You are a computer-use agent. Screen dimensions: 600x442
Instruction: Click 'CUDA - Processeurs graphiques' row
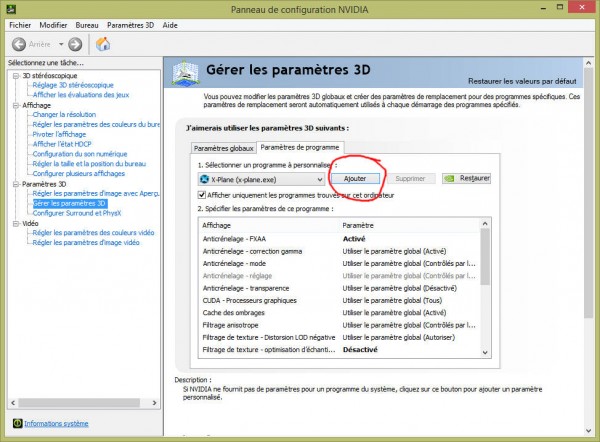coord(339,300)
